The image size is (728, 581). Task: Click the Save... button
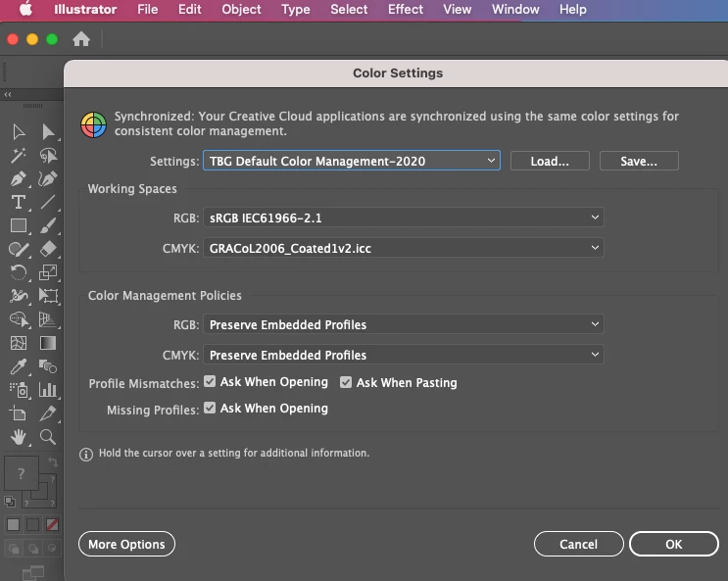click(x=639, y=161)
